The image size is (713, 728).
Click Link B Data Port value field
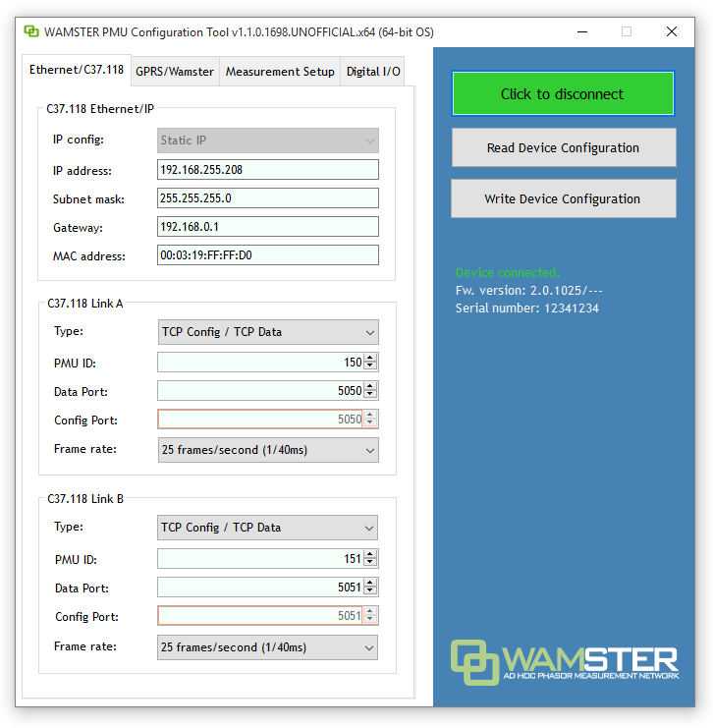pyautogui.click(x=260, y=587)
